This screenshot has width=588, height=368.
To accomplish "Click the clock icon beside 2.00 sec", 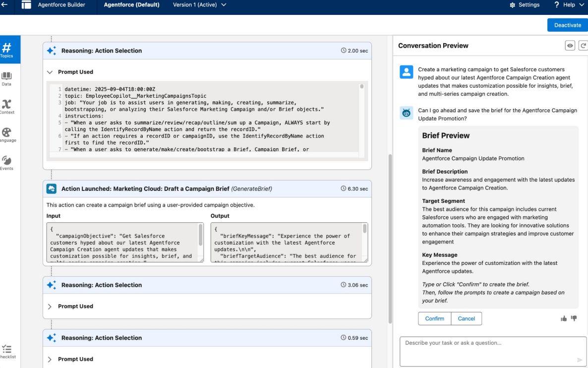I will click(x=343, y=51).
